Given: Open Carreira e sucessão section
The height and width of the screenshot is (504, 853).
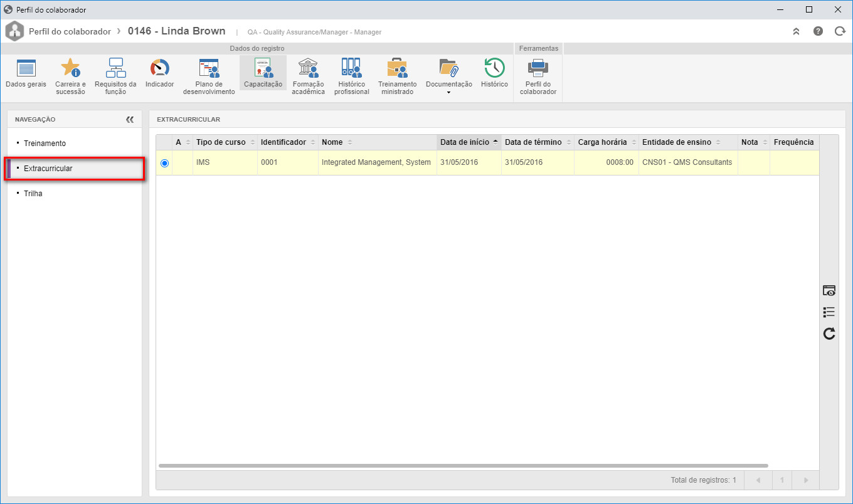Looking at the screenshot, I should point(70,76).
